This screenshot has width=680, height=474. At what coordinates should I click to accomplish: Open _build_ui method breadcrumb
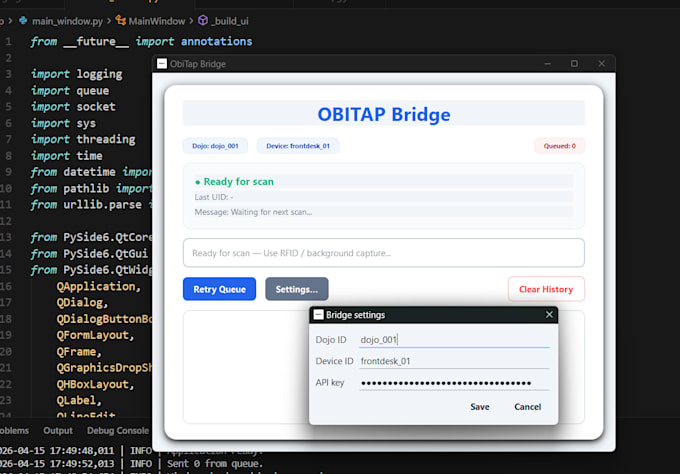click(x=230, y=21)
